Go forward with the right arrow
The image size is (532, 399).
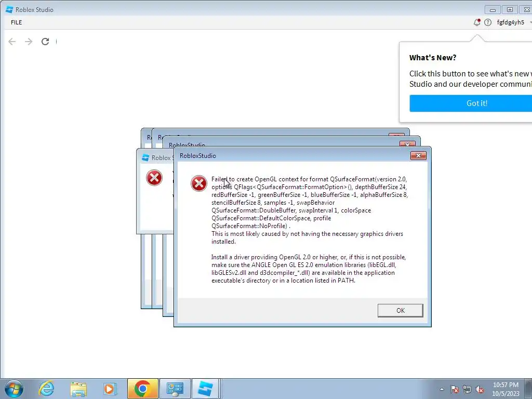(x=29, y=42)
